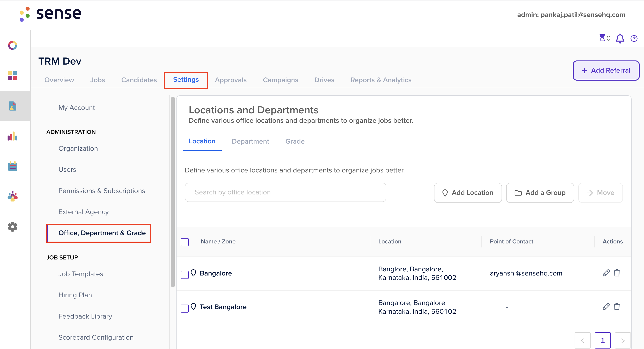Open the people group sidebar icon
This screenshot has height=349, width=644.
pyautogui.click(x=13, y=196)
